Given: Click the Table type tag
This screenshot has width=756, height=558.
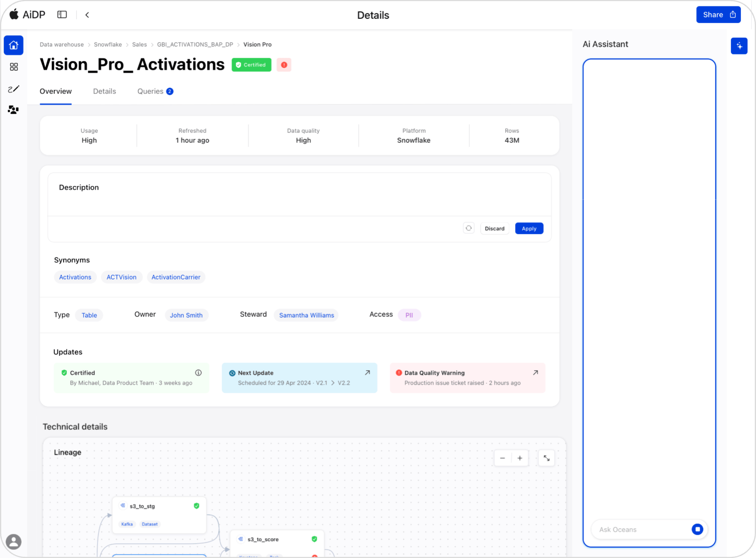Looking at the screenshot, I should tap(89, 315).
